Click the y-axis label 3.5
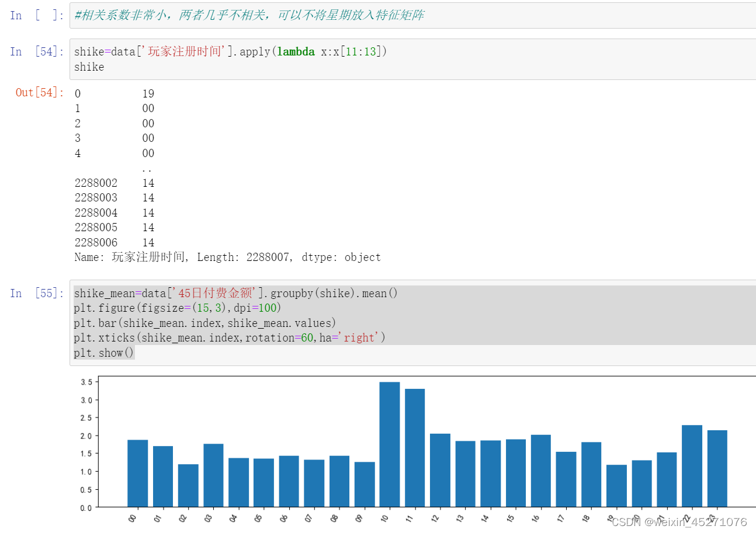 pos(86,382)
